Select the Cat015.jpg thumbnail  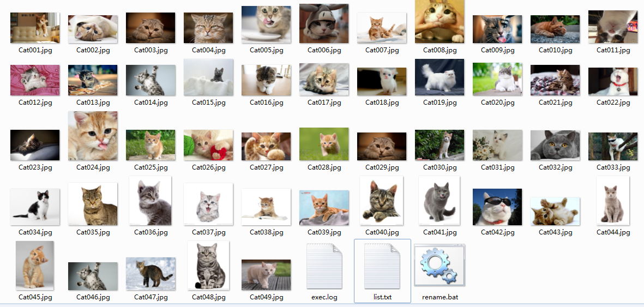coord(208,77)
